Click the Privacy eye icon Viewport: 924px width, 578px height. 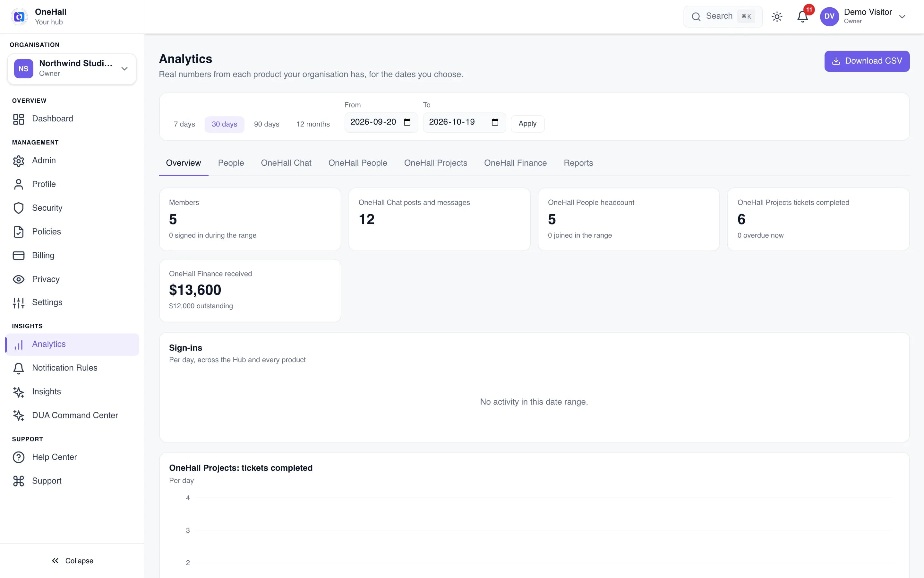(18, 279)
